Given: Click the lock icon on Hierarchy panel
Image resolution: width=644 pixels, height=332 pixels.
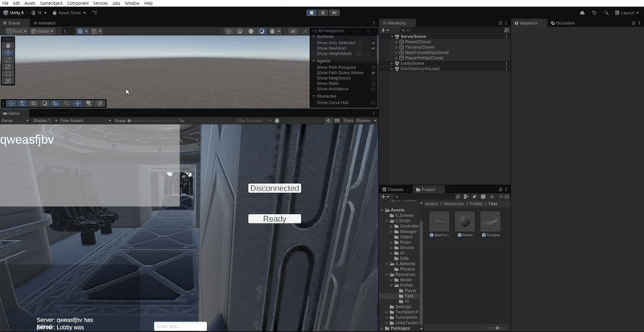Looking at the screenshot, I should click(500, 23).
